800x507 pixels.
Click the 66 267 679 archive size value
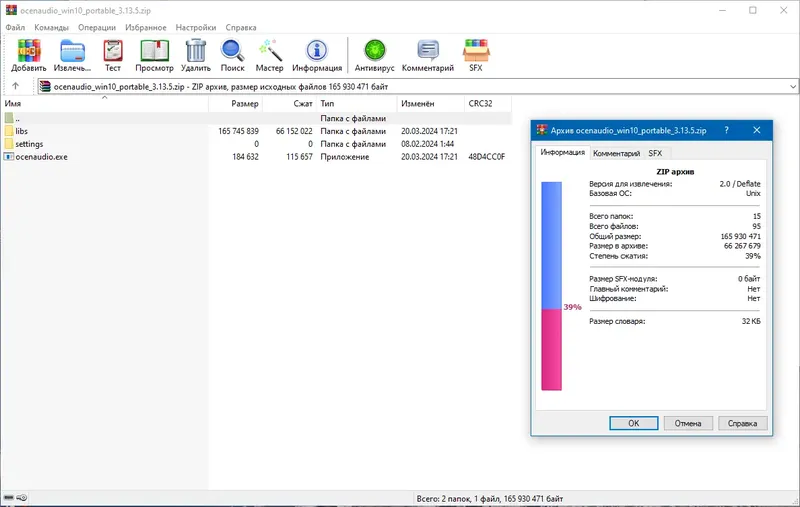[x=742, y=246]
